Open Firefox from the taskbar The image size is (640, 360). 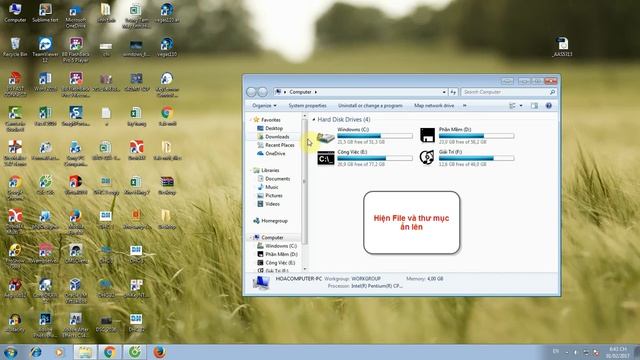(x=160, y=352)
